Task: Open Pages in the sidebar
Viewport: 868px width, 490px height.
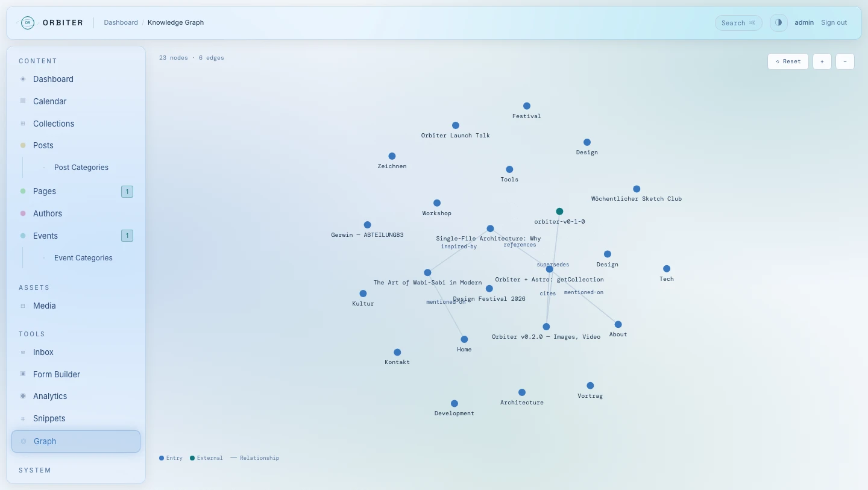Action: click(76, 191)
